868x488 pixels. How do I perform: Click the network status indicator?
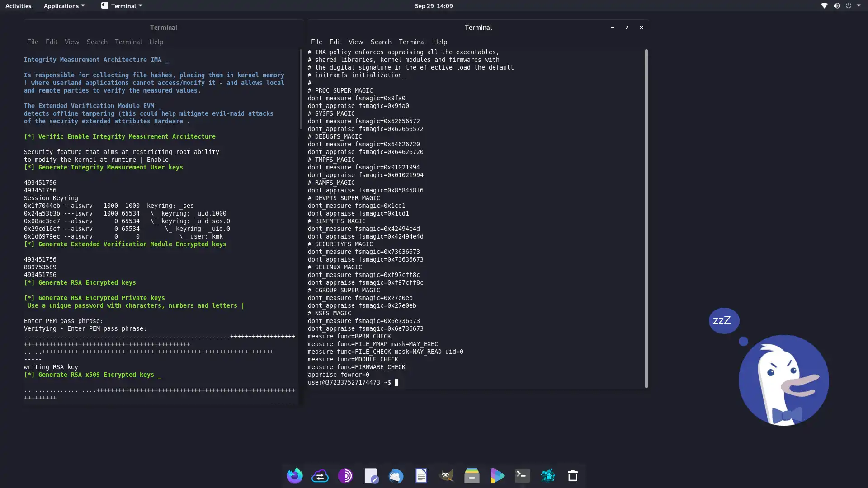coord(824,6)
